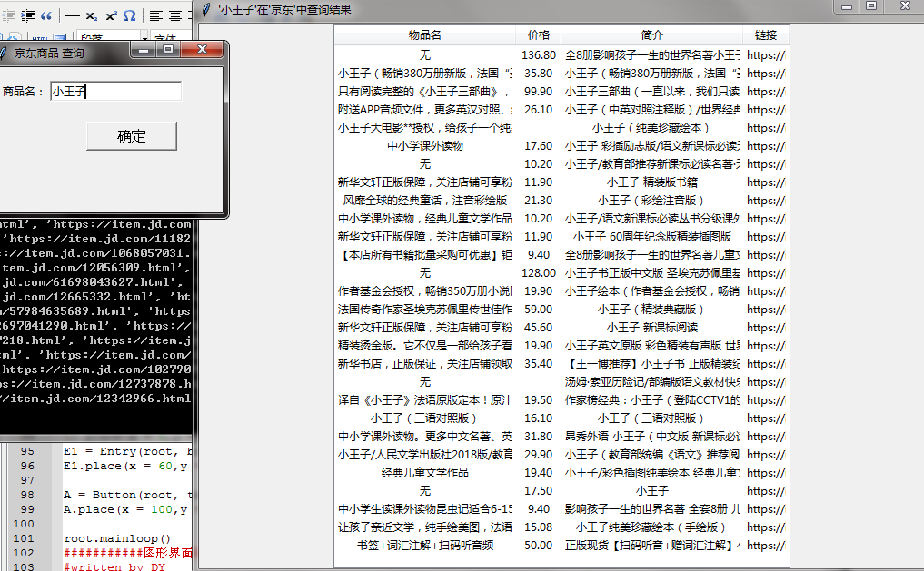Sort by the 价格 column header
Viewport: 924px width, 571px height.
[539, 34]
